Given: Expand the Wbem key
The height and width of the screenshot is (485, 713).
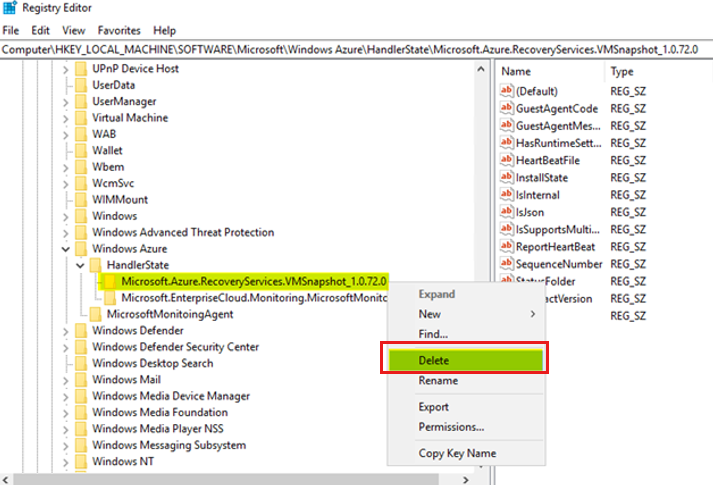Looking at the screenshot, I should [65, 168].
